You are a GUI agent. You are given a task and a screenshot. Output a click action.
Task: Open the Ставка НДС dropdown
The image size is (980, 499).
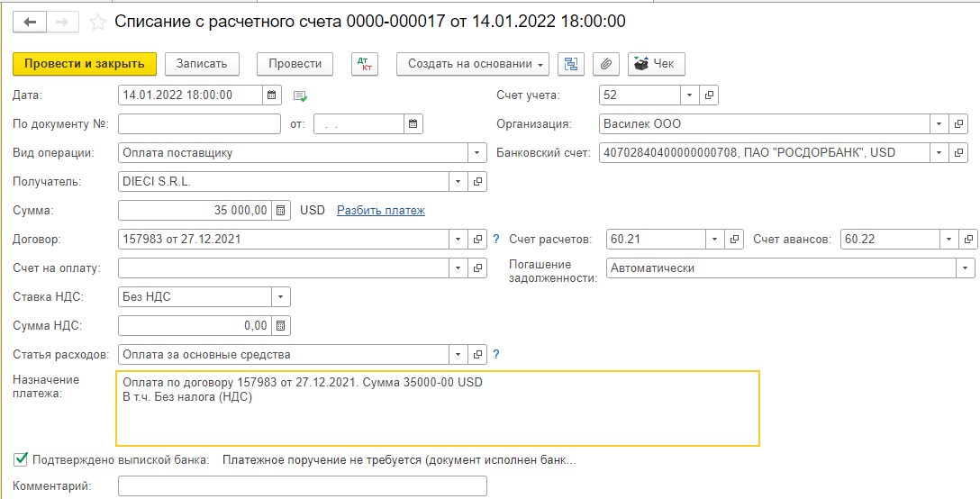281,297
